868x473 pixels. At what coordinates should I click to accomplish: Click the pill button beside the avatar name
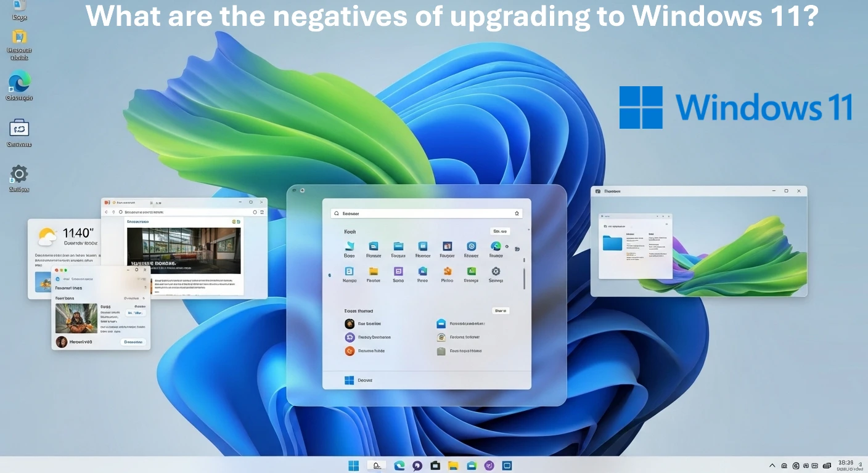click(133, 342)
